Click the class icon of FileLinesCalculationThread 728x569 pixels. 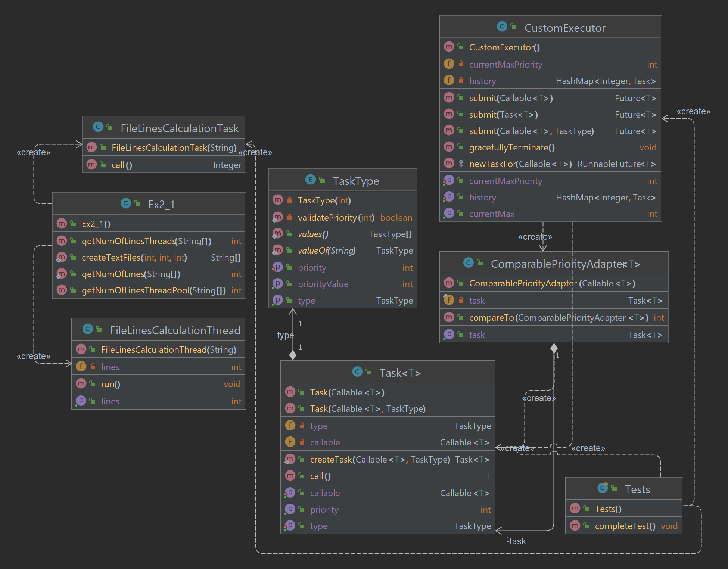(x=88, y=329)
